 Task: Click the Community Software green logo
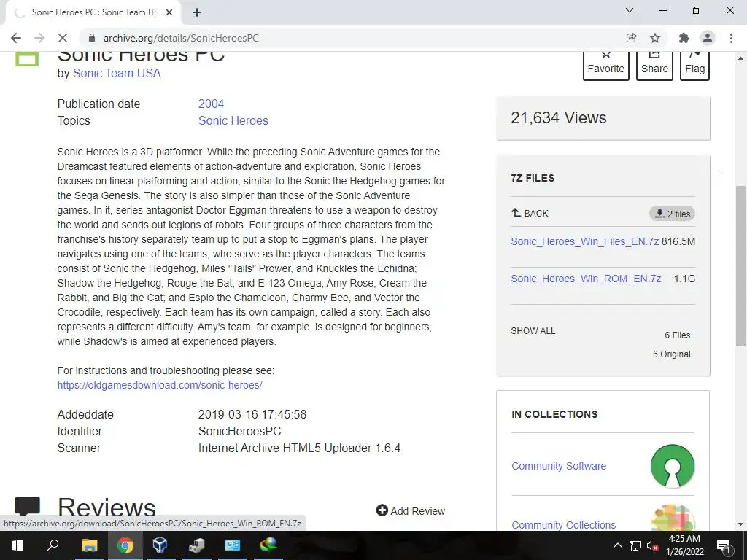pyautogui.click(x=672, y=466)
